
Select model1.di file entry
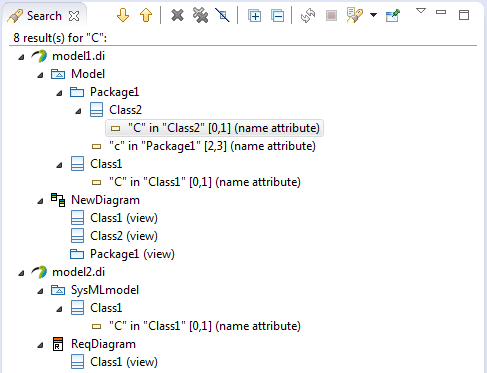pyautogui.click(x=78, y=56)
